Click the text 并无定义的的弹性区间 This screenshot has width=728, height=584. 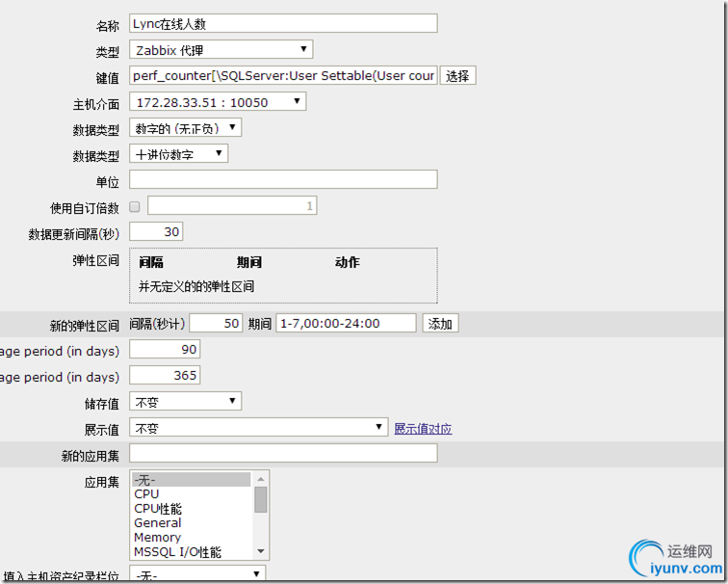196,286
